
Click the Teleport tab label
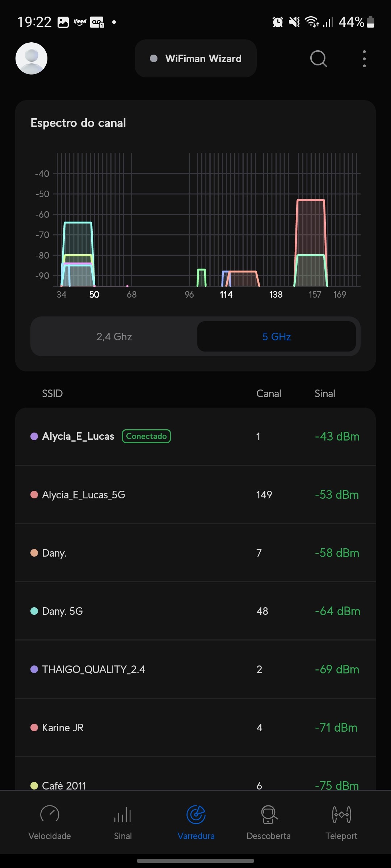pyautogui.click(x=341, y=836)
